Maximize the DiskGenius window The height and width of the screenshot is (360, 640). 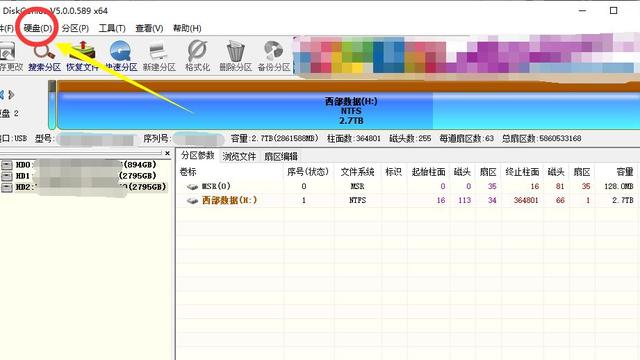point(613,11)
